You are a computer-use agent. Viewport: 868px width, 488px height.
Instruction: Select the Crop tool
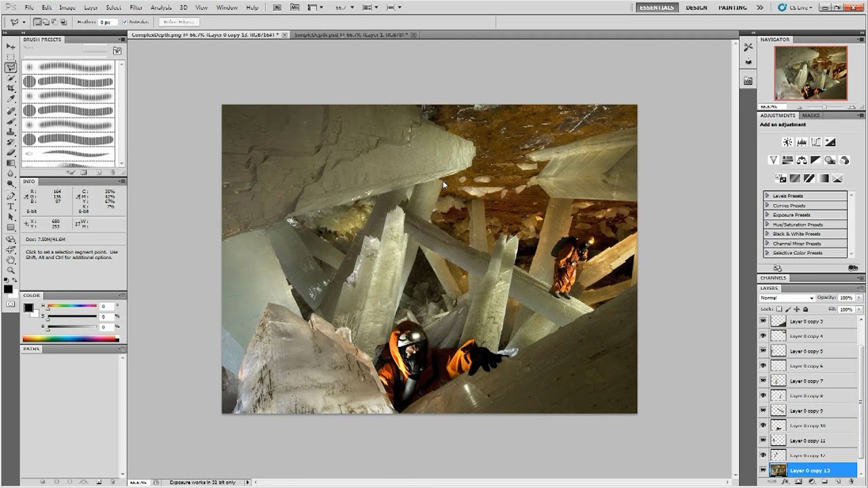[11, 88]
